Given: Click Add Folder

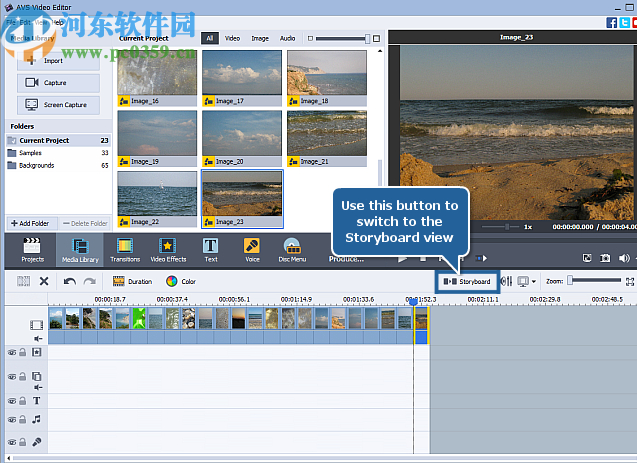Looking at the screenshot, I should pos(30,223).
